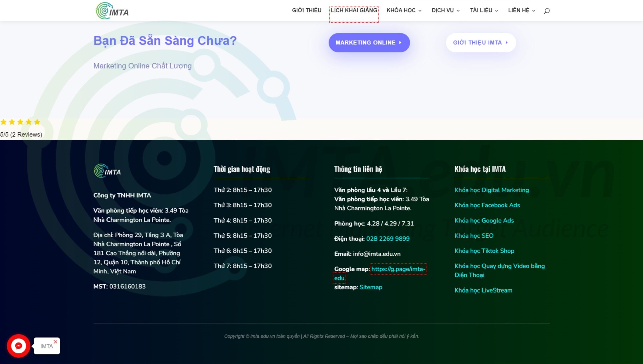Open the search magnifier icon in the navbar
The height and width of the screenshot is (364, 643).
(x=547, y=11)
